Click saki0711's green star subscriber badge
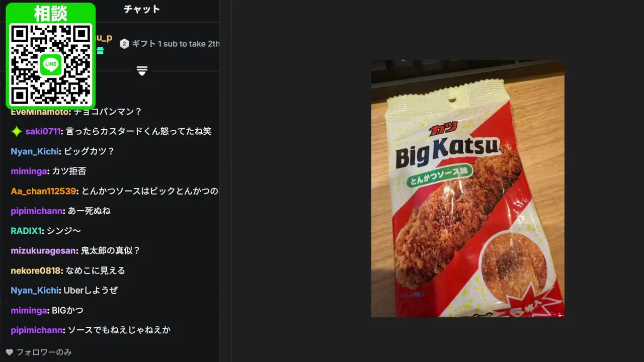This screenshot has width=644, height=362. point(17,131)
